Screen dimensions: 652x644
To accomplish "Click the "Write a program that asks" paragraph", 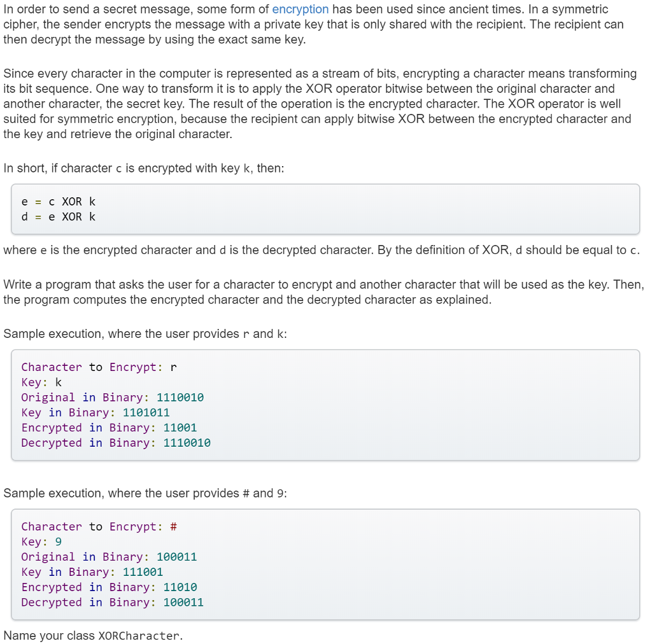I will [323, 292].
